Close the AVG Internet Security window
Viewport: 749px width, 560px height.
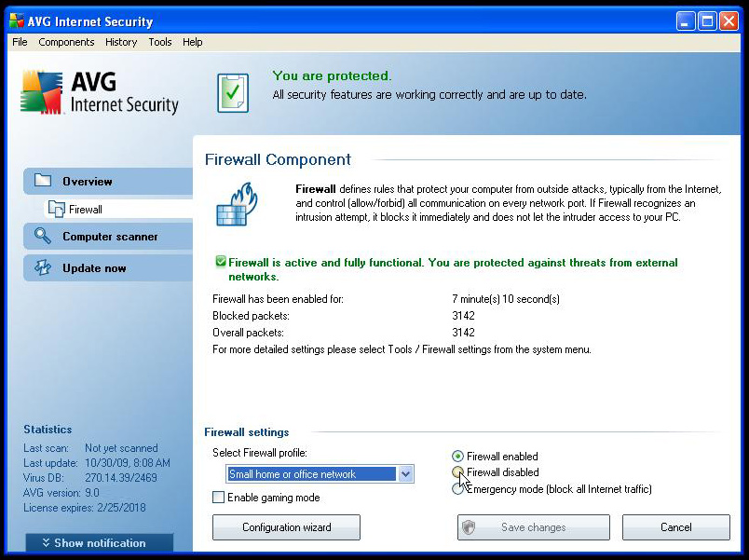(x=729, y=21)
